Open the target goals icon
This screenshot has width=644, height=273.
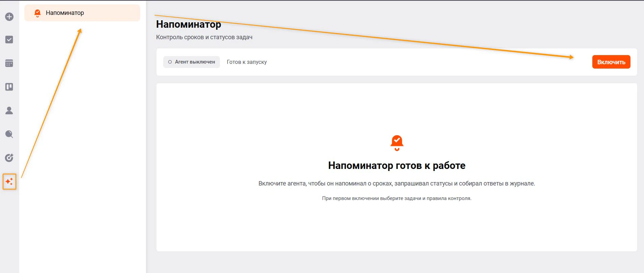[x=9, y=158]
